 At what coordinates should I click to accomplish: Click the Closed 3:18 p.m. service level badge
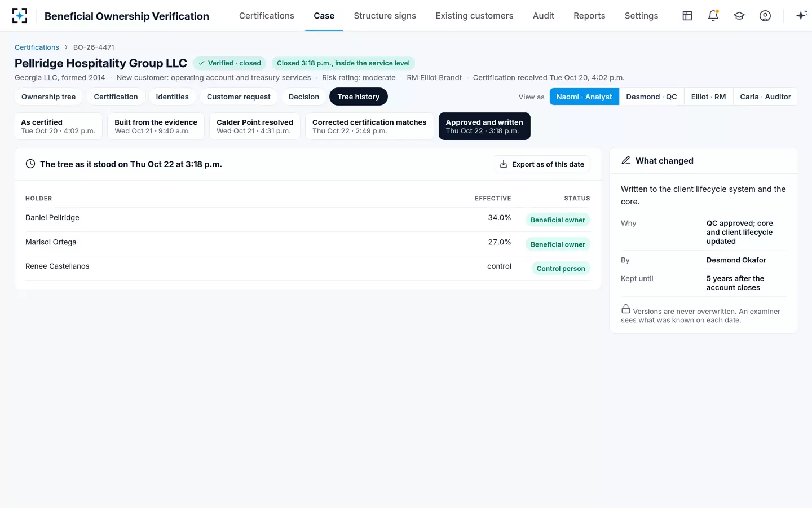tap(343, 63)
